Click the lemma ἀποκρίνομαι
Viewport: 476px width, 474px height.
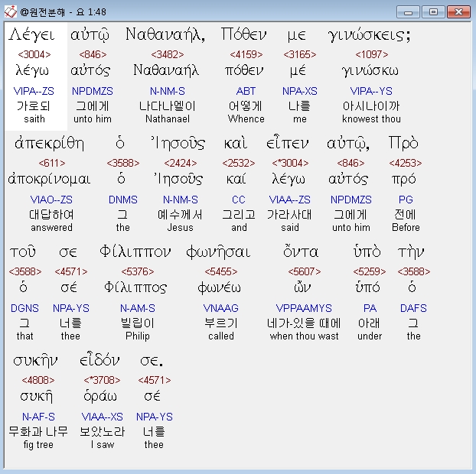pos(49,179)
